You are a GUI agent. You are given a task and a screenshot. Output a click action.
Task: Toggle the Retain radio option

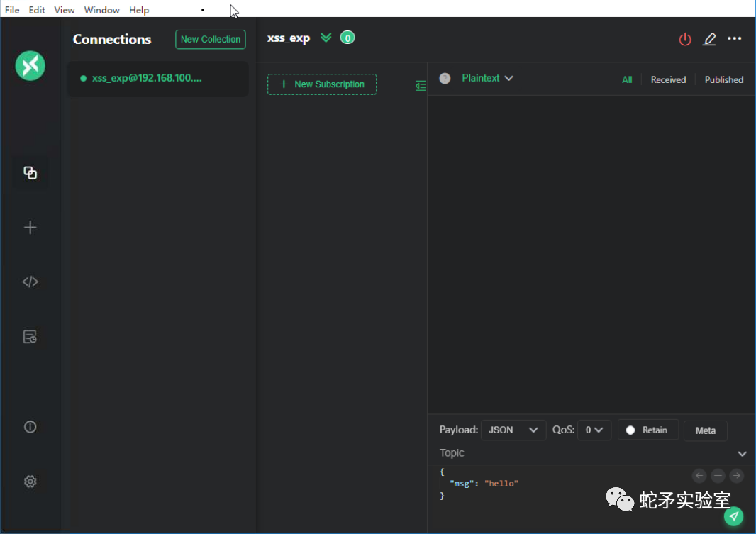coord(647,430)
